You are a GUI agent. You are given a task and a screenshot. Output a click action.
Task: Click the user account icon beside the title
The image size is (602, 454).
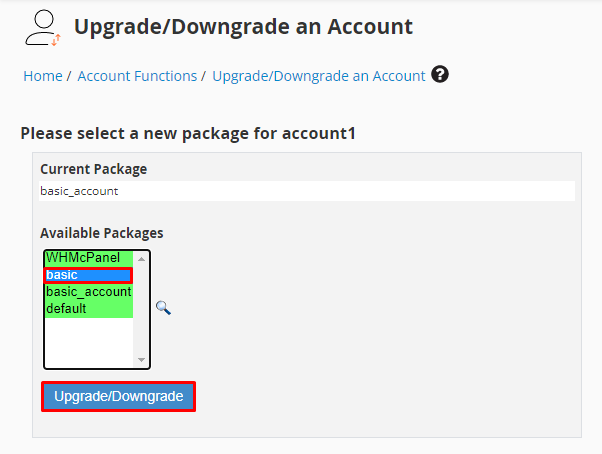(x=40, y=28)
